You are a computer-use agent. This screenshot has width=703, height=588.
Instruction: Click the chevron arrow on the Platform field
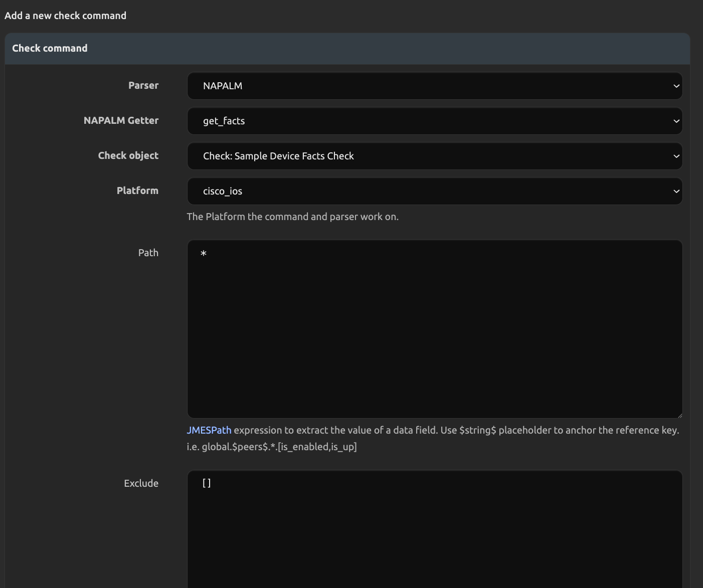coord(676,191)
